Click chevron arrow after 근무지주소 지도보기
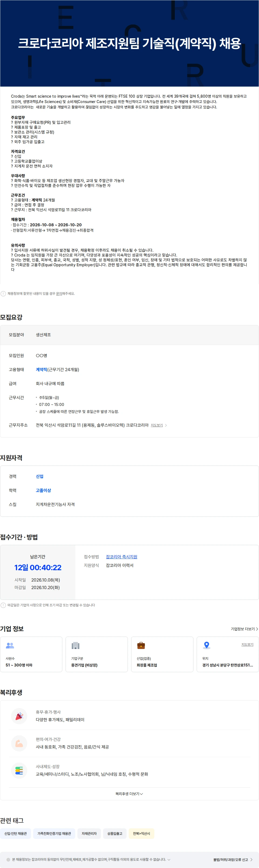The width and height of the screenshot is (259, 868). coord(166,425)
